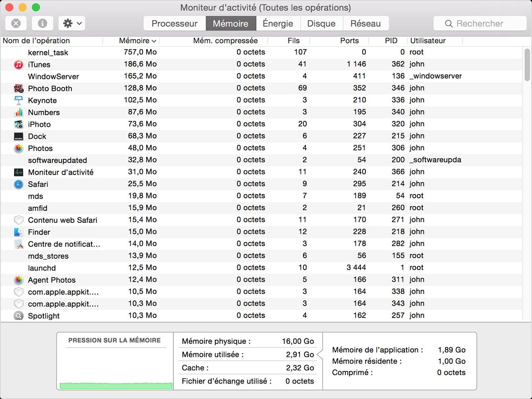Switch to the Processeur tab
This screenshot has height=399, width=532.
(175, 23)
